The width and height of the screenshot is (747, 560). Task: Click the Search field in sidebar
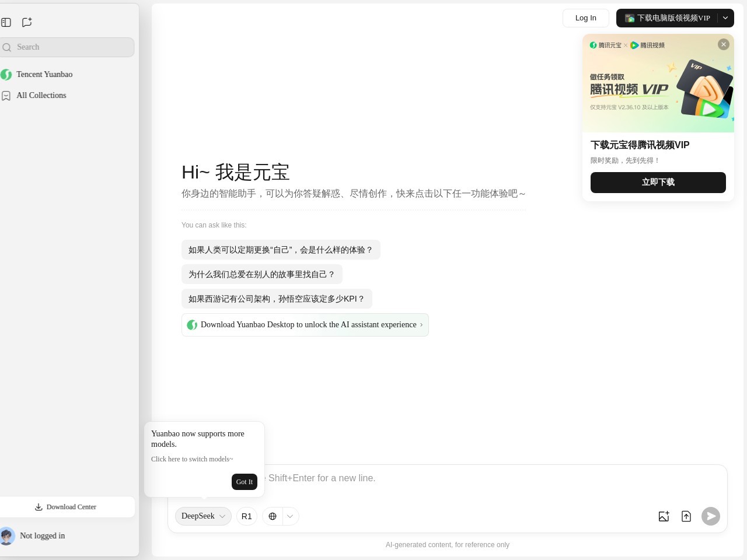point(70,47)
